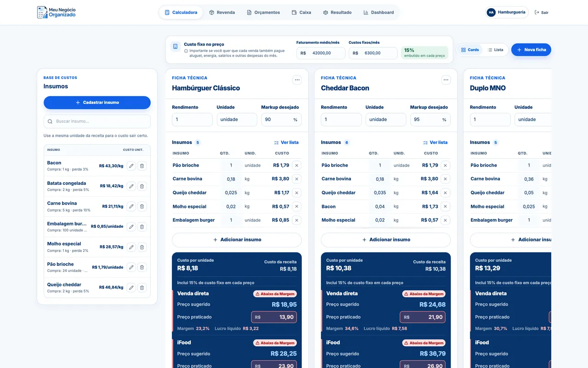This screenshot has height=368, width=588.
Task: Remove Bacon from the Cheddar Bacon ficha
Action: click(445, 207)
